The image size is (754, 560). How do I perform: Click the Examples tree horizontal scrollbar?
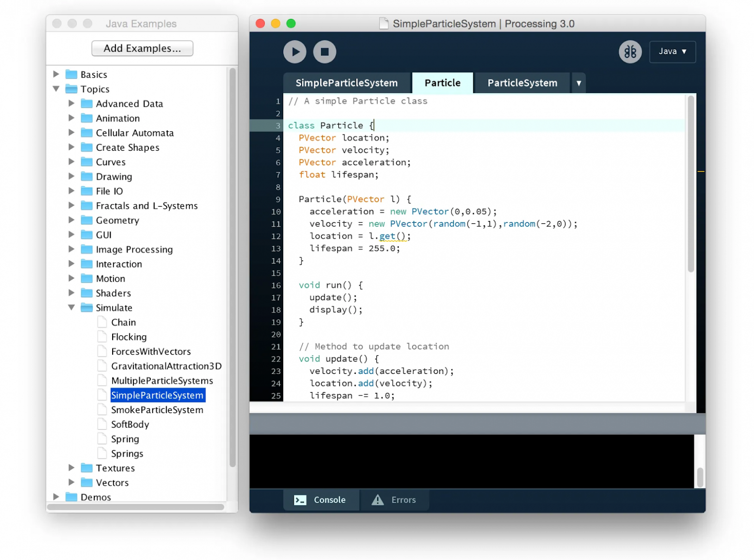click(x=135, y=507)
